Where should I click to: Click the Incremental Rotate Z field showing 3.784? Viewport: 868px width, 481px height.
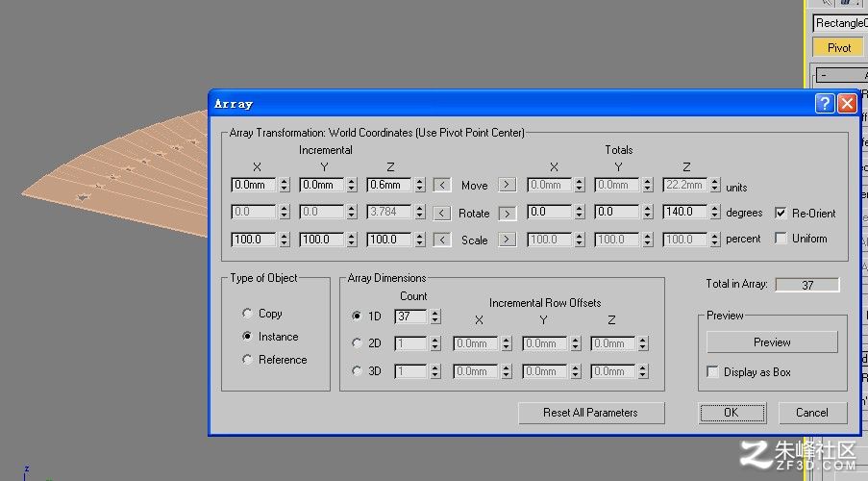389,212
